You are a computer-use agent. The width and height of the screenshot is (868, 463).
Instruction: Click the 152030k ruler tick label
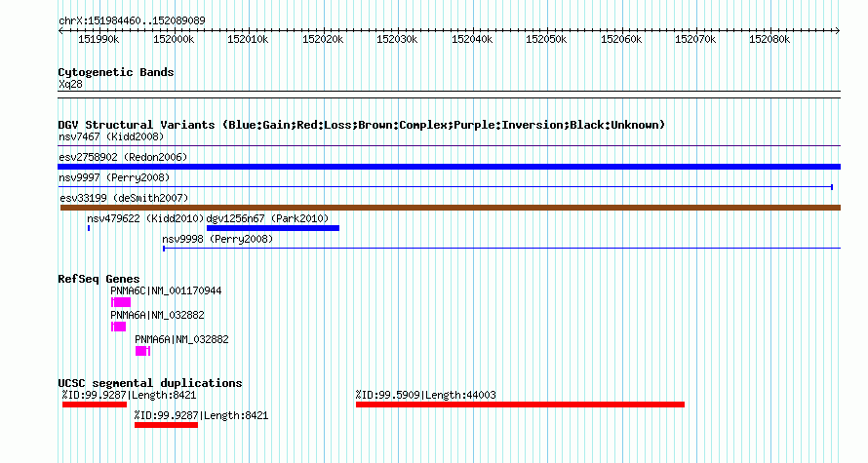(397, 39)
